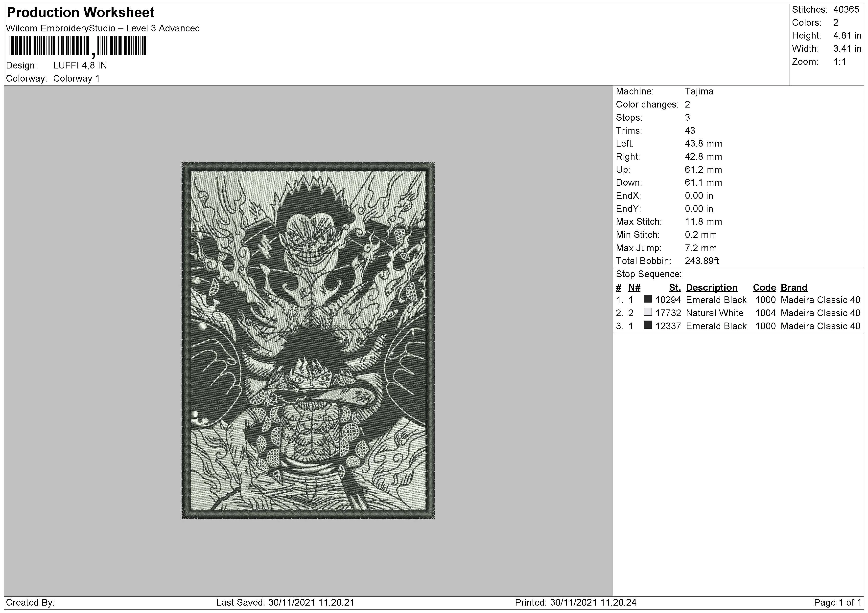The height and width of the screenshot is (613, 868).
Task: Click the Left value 43.8 mm
Action: tap(703, 144)
